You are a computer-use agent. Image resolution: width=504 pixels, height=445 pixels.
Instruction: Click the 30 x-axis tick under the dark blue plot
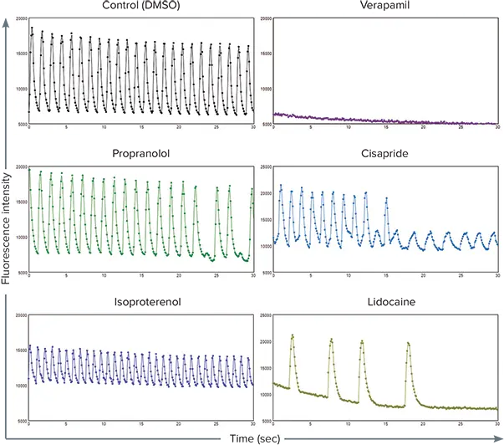[x=252, y=425]
